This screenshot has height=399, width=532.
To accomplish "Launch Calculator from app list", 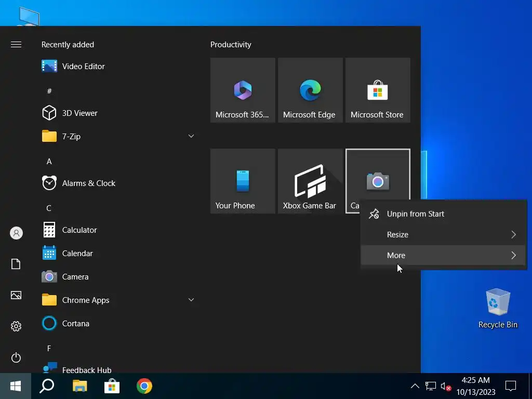I will [118, 230].
